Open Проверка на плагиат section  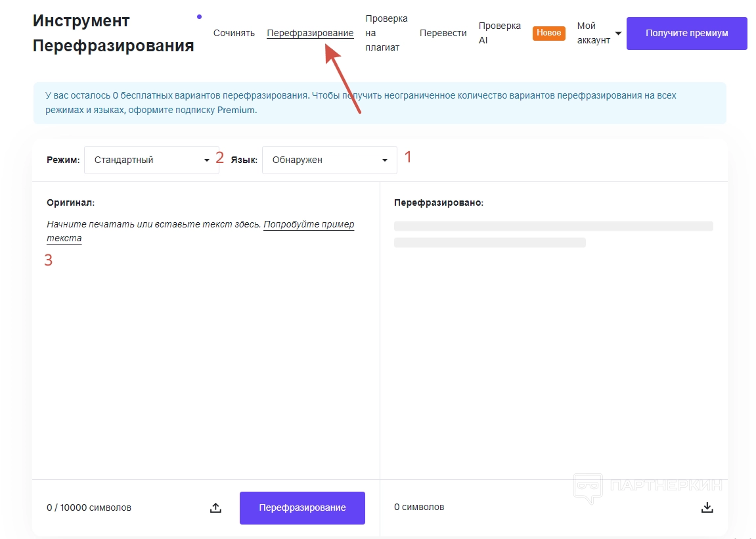(x=386, y=33)
